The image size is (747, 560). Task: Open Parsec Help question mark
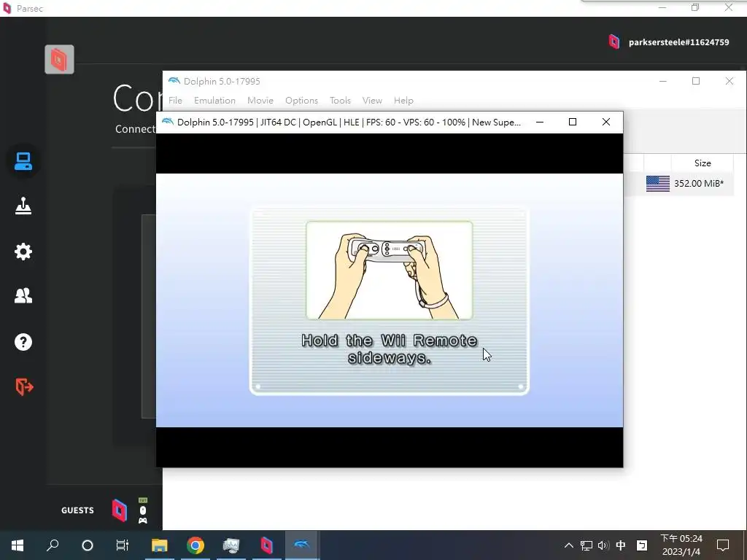(23, 342)
